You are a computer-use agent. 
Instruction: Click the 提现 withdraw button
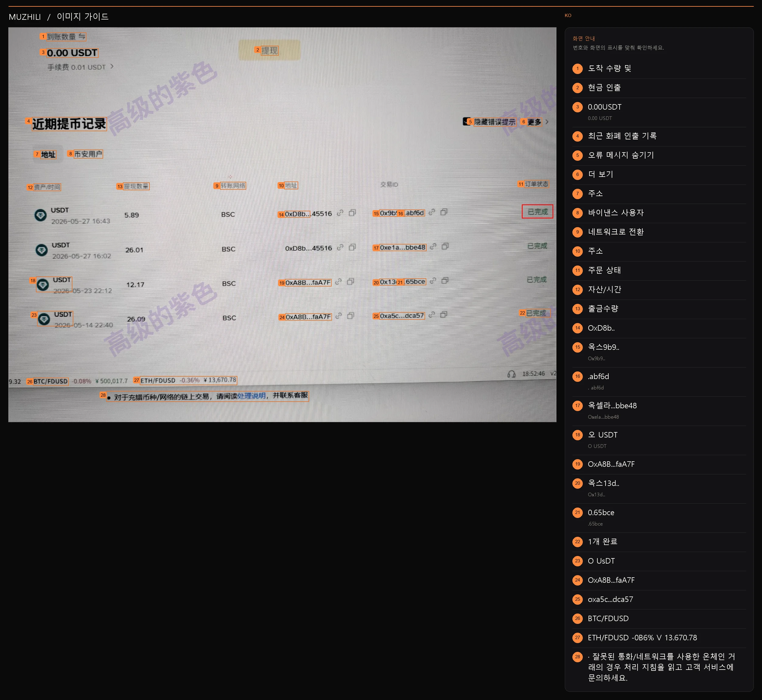pyautogui.click(x=270, y=50)
